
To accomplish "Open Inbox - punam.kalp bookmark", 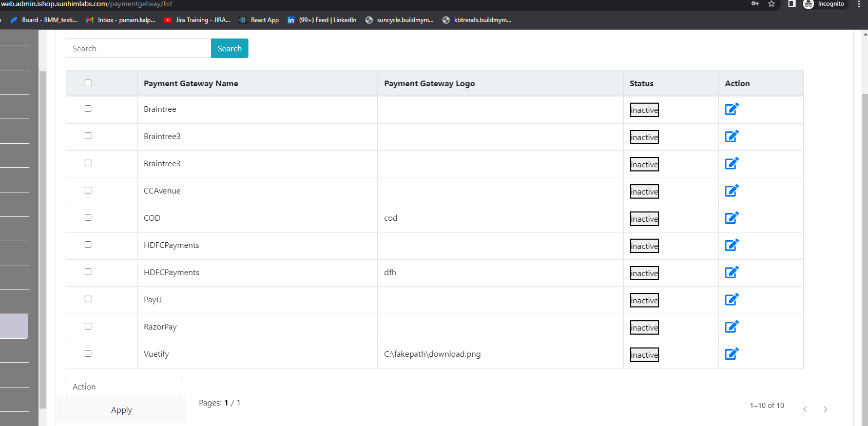I will (x=121, y=20).
